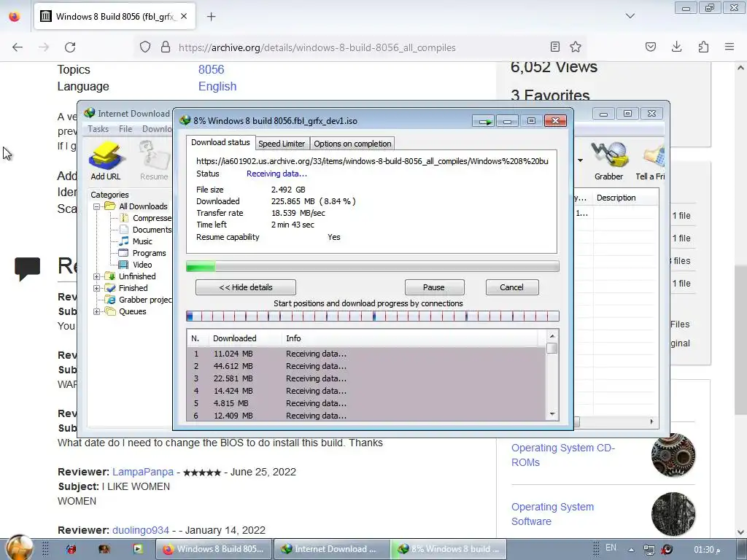
Task: Click the show-in-tray arrow button of download dialog
Action: click(x=484, y=122)
